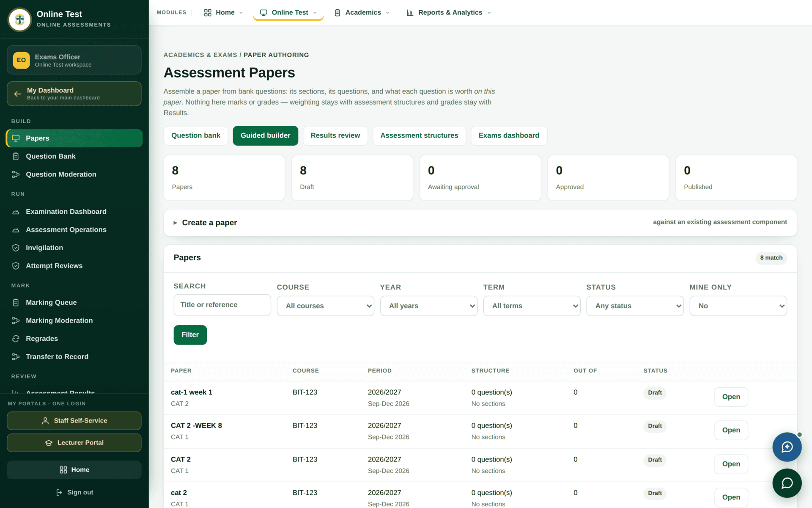Click the Regrades refresh icon

point(16,339)
